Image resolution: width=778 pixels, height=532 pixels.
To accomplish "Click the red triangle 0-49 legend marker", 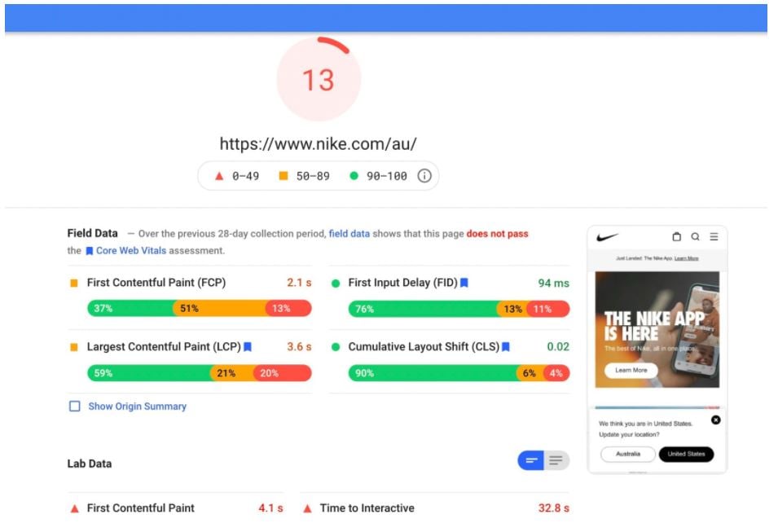I will [219, 176].
